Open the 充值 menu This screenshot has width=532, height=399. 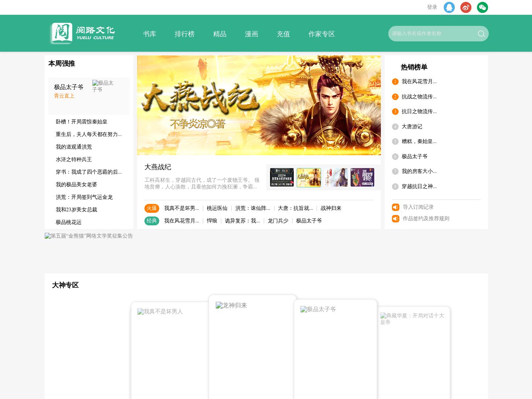pos(283,34)
